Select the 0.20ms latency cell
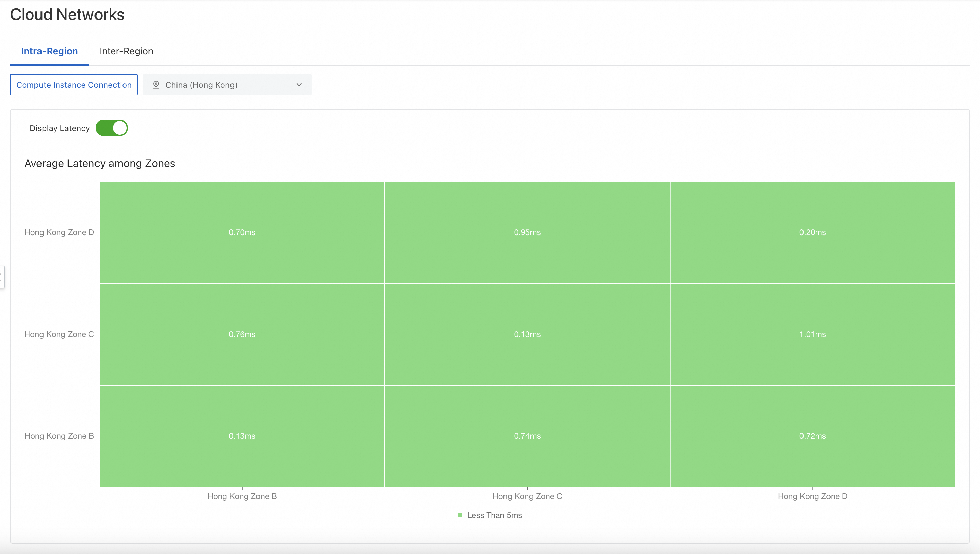 [x=812, y=232]
